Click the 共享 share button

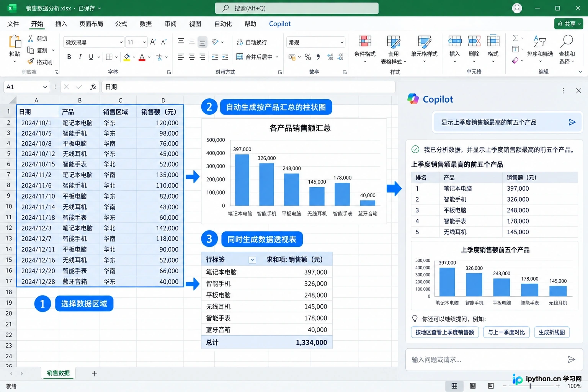pyautogui.click(x=569, y=24)
